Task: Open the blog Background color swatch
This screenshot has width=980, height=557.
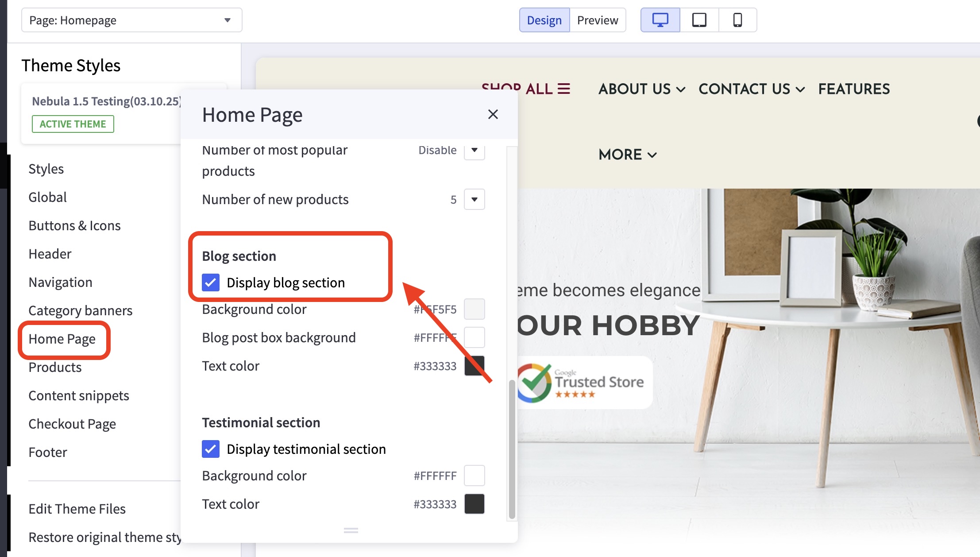Action: pos(474,309)
